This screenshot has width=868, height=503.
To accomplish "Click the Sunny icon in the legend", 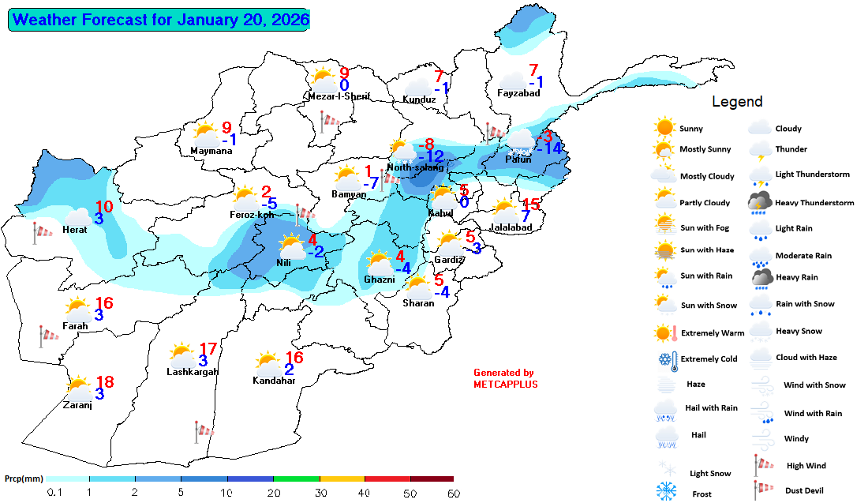I will [664, 127].
